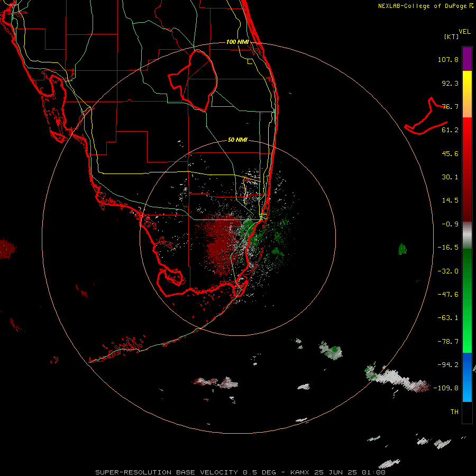Image resolution: width=476 pixels, height=476 pixels.
Task: Pick the yellow segment of the velocity scale
Action: 467,85
